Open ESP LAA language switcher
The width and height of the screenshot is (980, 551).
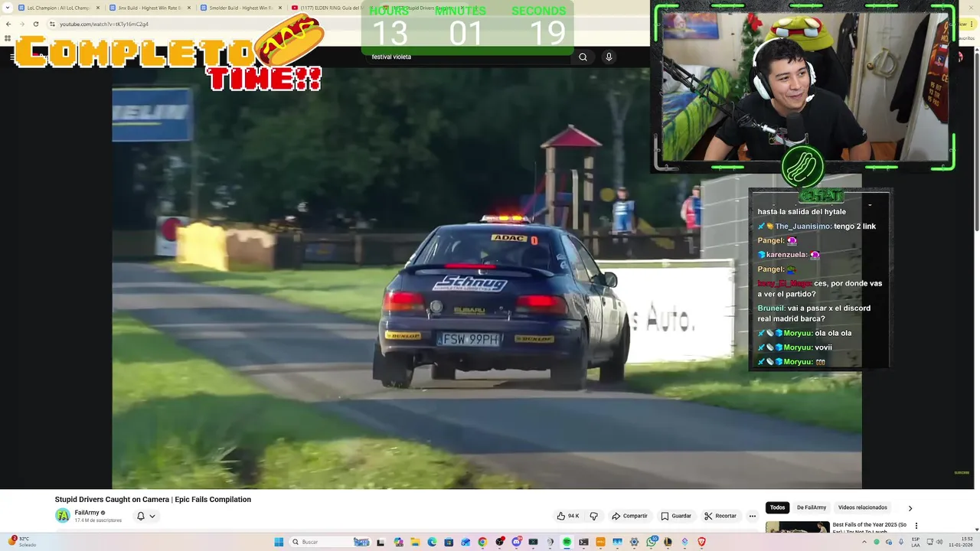(916, 542)
